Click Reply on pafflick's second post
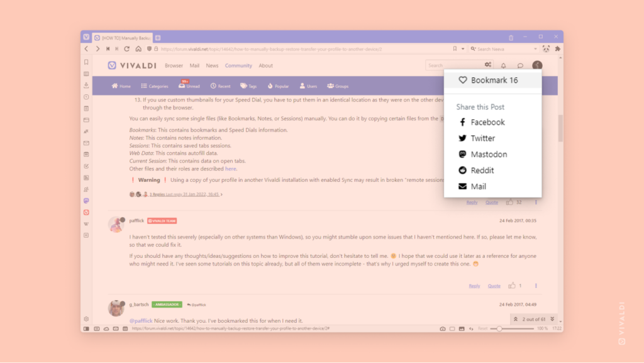Viewport: 644px width, 363px height. 474,286
